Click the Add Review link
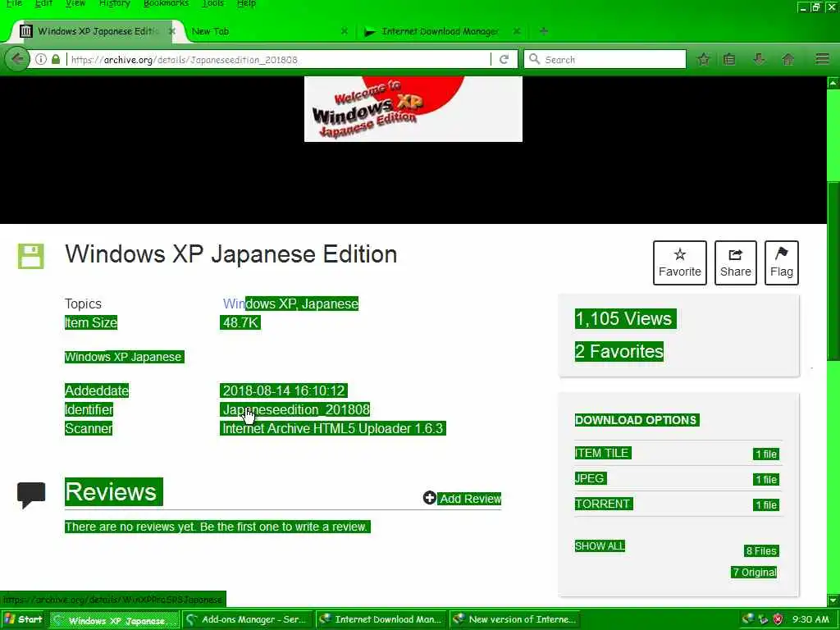Image resolution: width=840 pixels, height=630 pixels. [470, 499]
